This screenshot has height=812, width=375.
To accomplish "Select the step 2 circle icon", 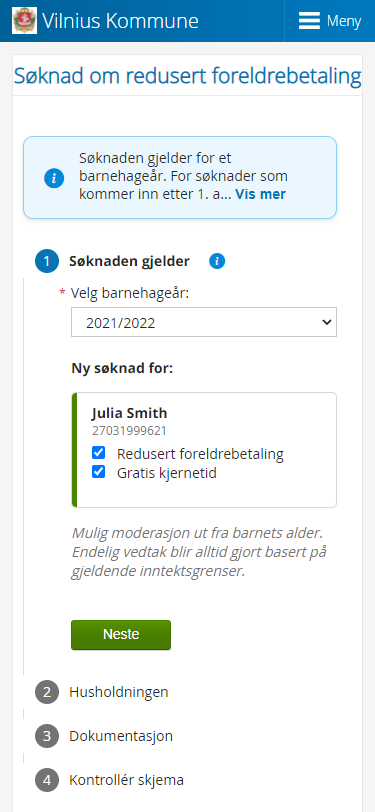I will (x=47, y=692).
